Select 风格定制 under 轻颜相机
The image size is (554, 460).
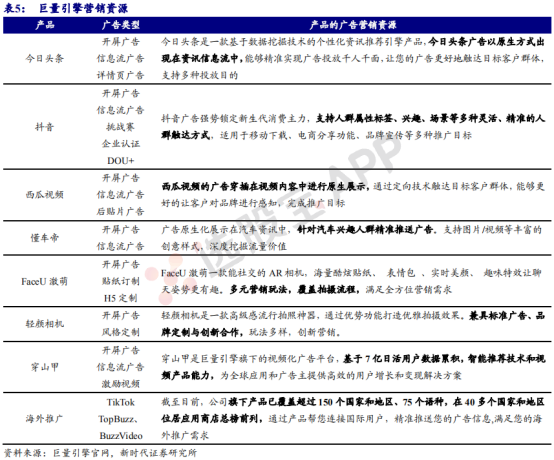pyautogui.click(x=121, y=332)
